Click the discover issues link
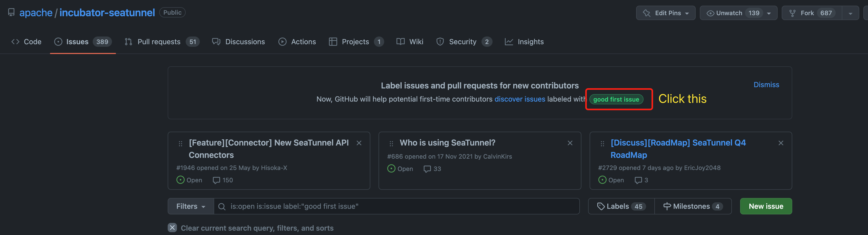Screen dimensions: 868x235 click(x=520, y=99)
